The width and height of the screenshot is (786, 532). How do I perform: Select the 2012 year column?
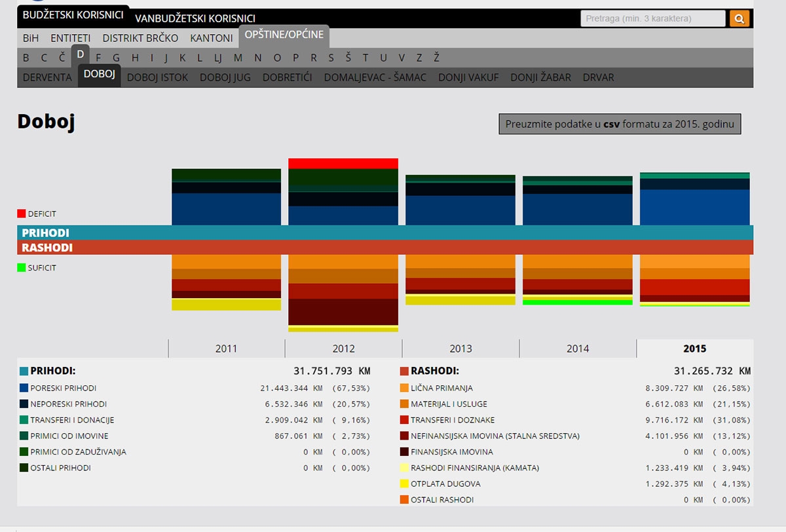click(343, 349)
